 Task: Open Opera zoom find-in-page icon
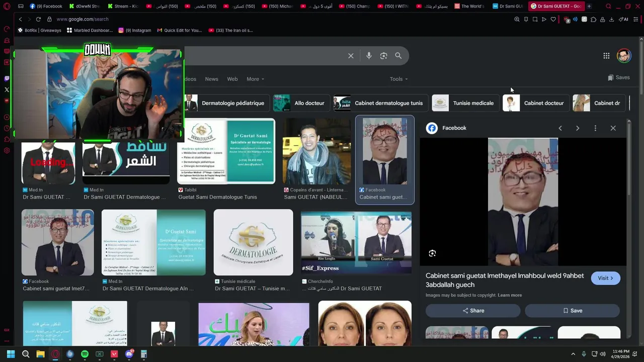[x=517, y=19]
